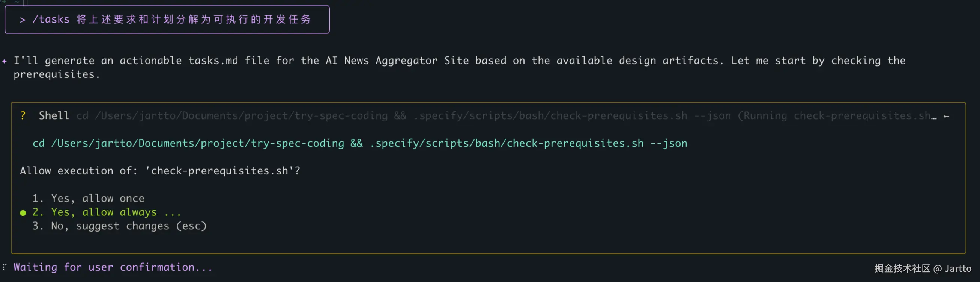Click the dimmed command summary in the Shell header
Viewport: 980px width, 282px height.
[403, 116]
